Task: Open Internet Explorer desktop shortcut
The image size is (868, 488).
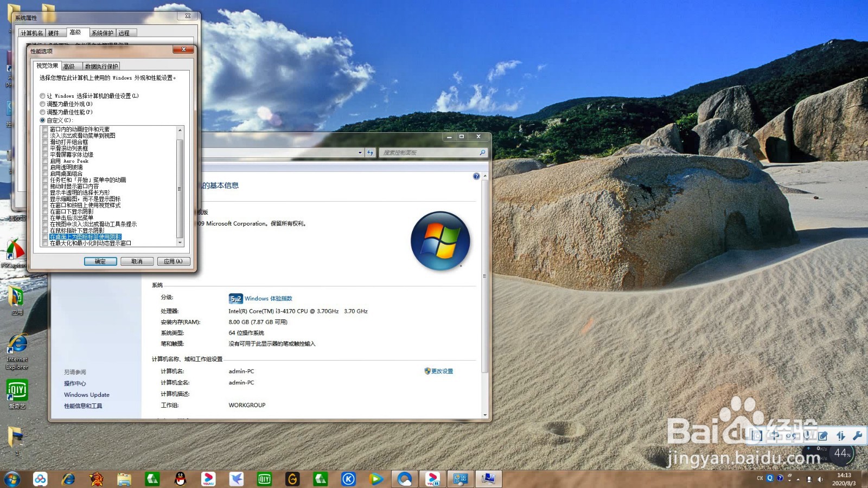Action: [17, 352]
